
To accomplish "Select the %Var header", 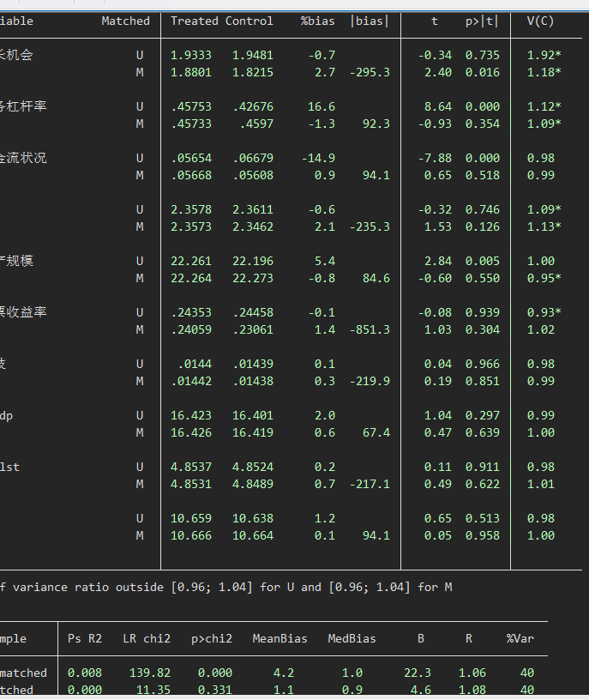I will pos(520,639).
